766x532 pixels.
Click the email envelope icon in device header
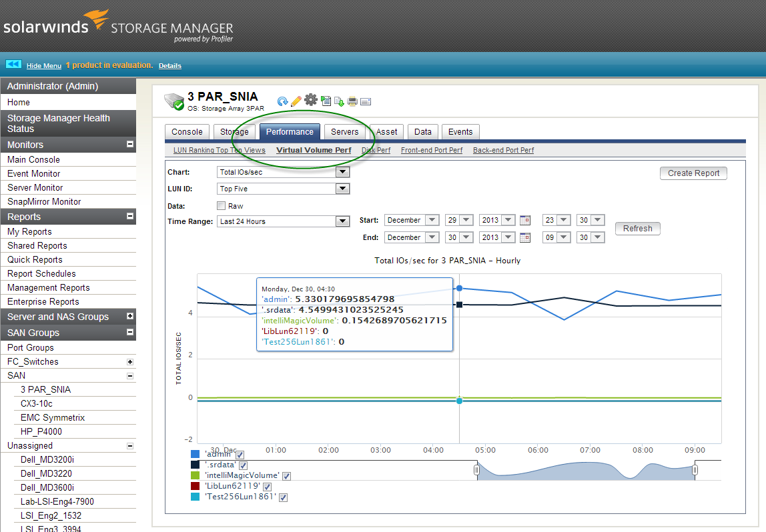pyautogui.click(x=366, y=101)
